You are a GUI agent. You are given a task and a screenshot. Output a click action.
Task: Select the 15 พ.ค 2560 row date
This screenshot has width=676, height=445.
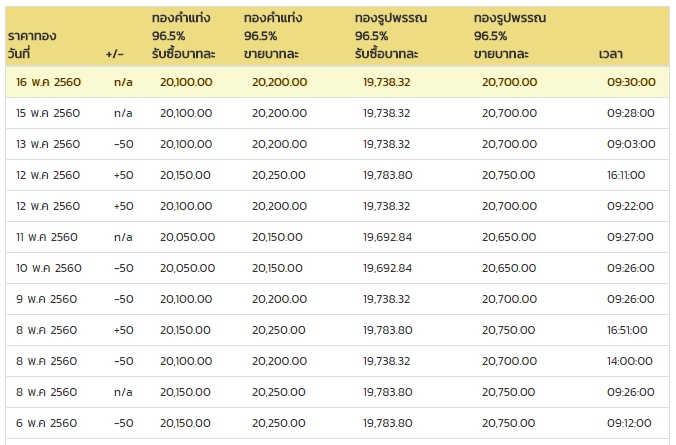point(48,113)
